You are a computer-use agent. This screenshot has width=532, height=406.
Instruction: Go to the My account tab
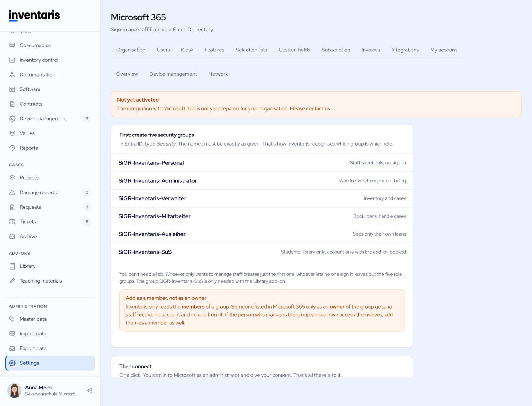(x=443, y=50)
